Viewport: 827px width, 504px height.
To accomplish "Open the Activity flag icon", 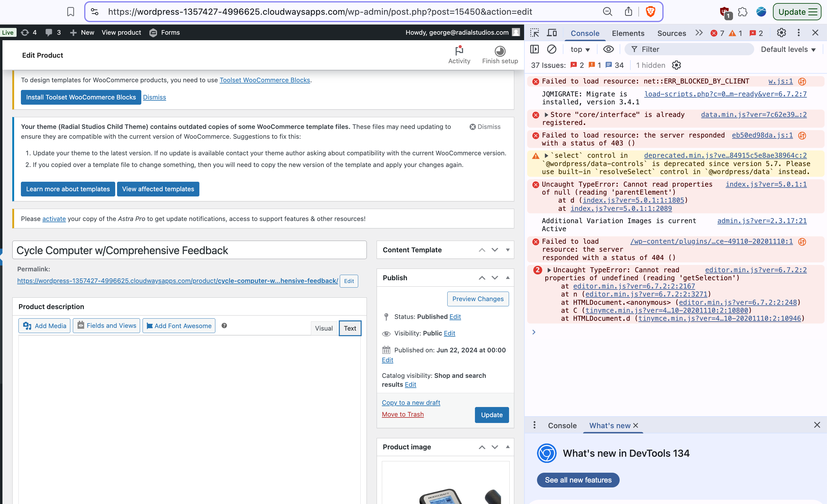I will click(459, 55).
